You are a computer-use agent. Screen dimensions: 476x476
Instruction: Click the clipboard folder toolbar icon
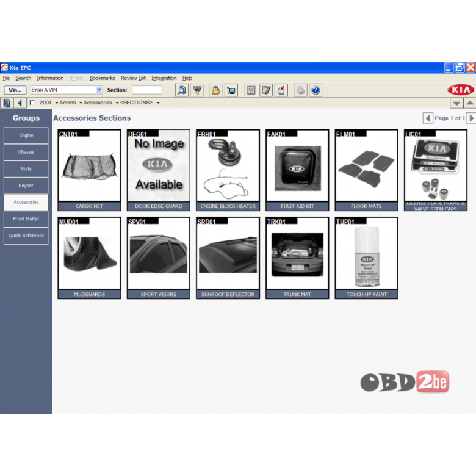pos(216,90)
